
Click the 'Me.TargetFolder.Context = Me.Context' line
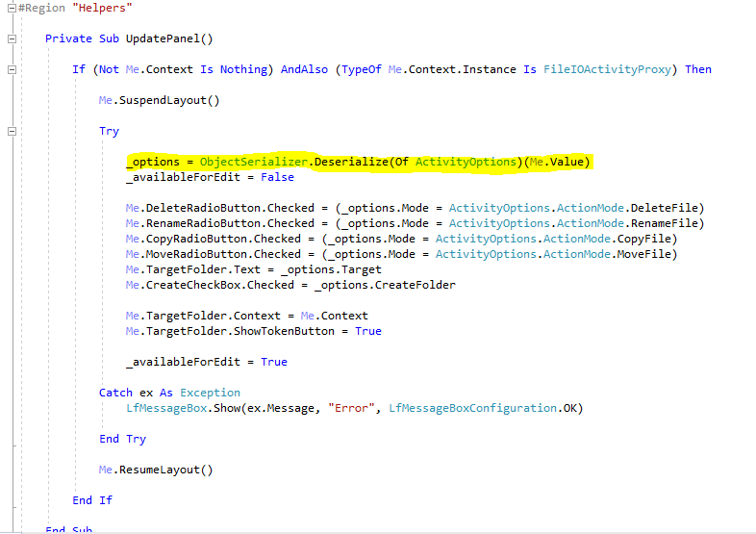click(x=247, y=316)
